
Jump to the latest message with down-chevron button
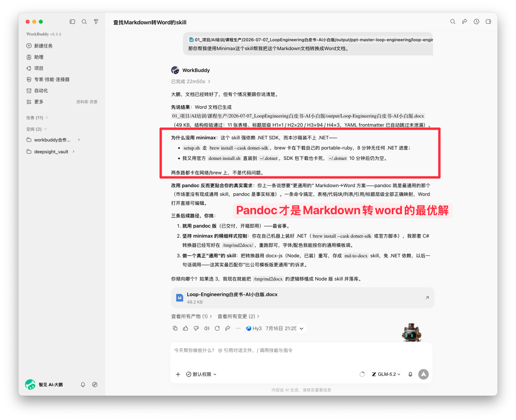301,329
